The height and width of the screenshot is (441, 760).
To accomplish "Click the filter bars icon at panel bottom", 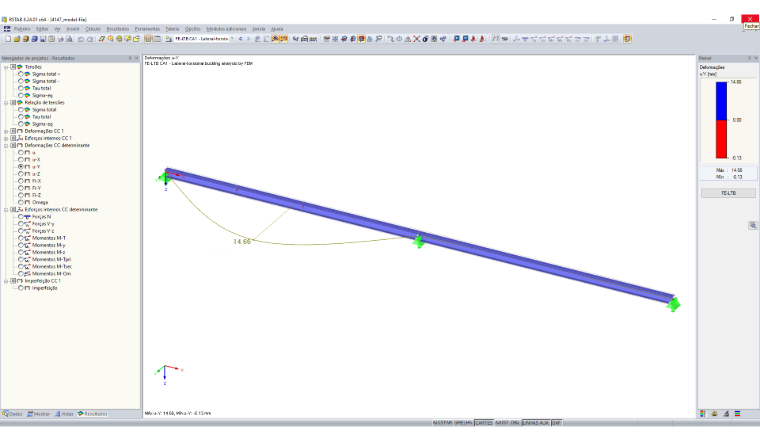I will pyautogui.click(x=738, y=413).
